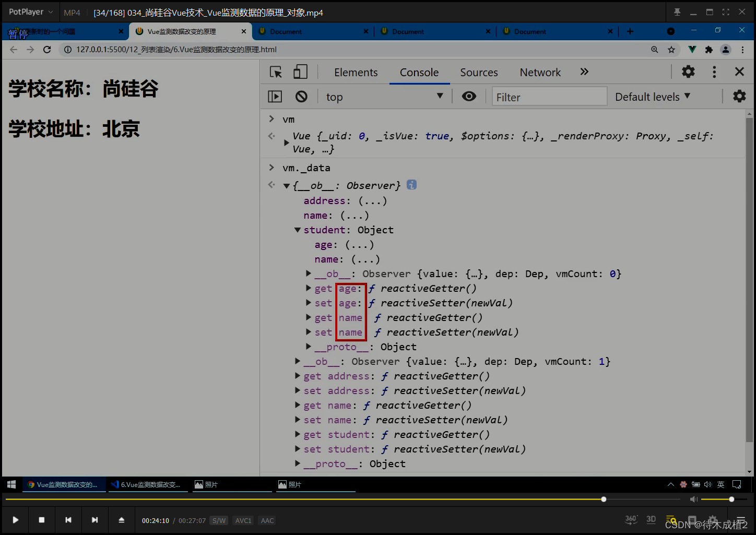Open Windows Start menu in taskbar
The height and width of the screenshot is (535, 756).
[x=11, y=484]
